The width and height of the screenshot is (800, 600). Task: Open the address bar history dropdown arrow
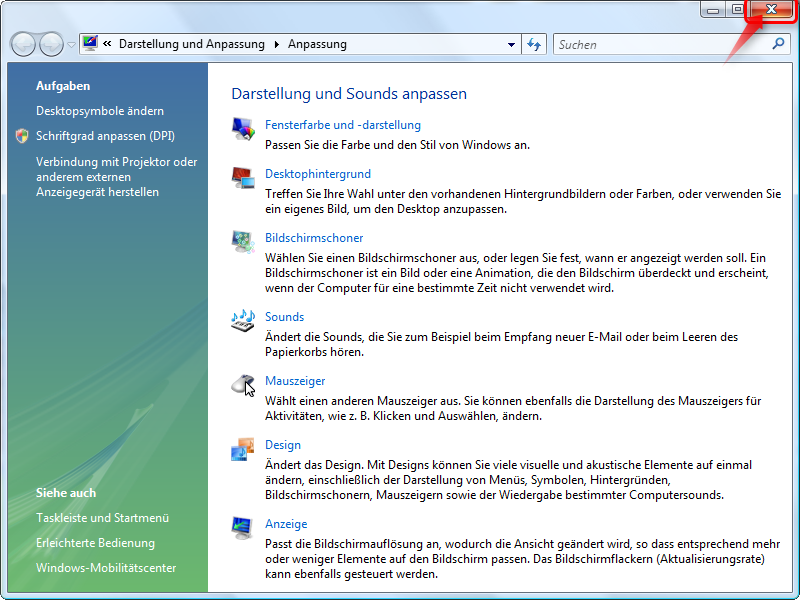[x=511, y=44]
